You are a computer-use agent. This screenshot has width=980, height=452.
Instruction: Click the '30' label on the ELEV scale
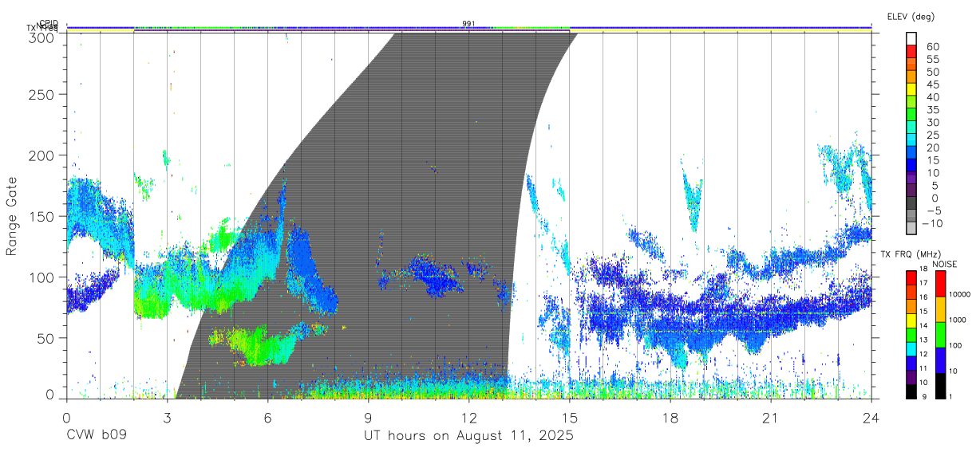click(x=932, y=123)
